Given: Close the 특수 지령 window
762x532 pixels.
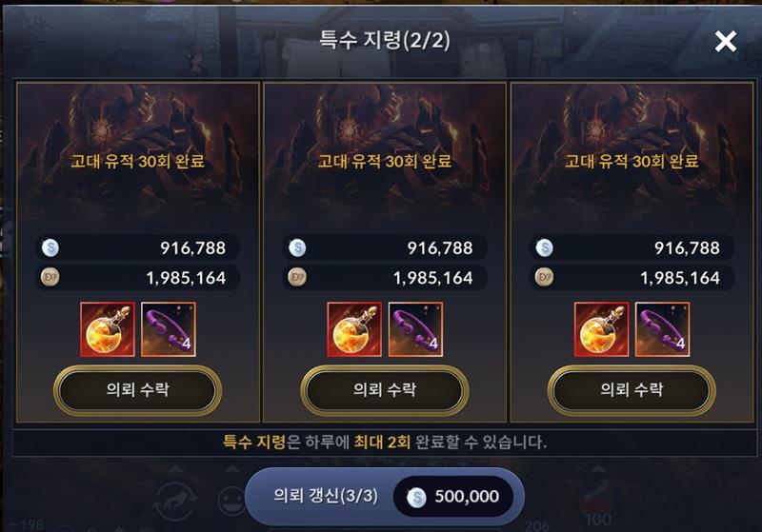Looking at the screenshot, I should (x=726, y=41).
